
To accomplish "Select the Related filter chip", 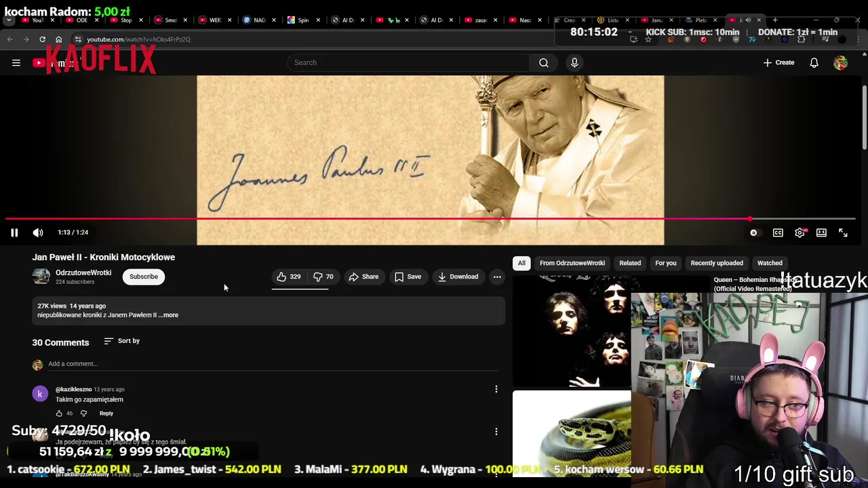I will [x=630, y=263].
